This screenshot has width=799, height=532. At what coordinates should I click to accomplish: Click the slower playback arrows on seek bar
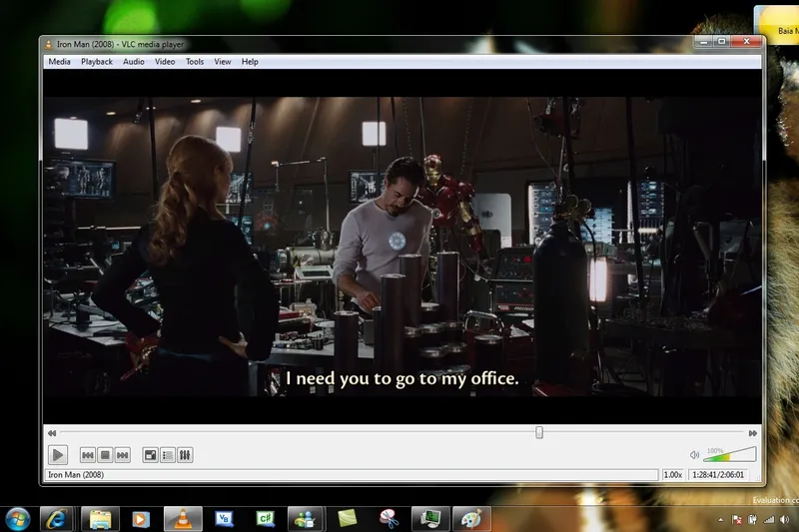(52, 433)
